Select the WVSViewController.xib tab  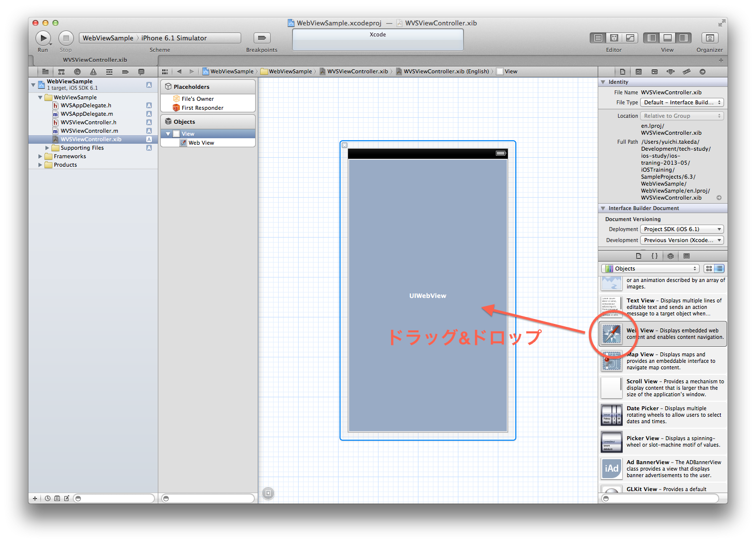click(95, 60)
